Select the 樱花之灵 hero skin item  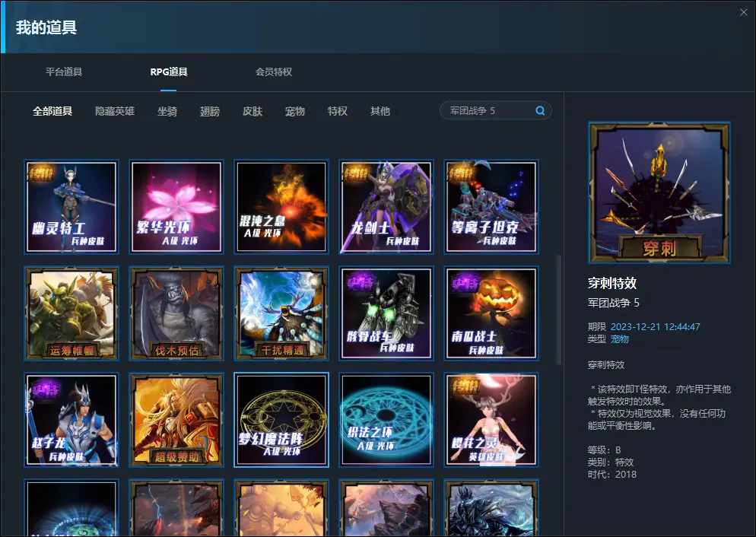coord(491,420)
